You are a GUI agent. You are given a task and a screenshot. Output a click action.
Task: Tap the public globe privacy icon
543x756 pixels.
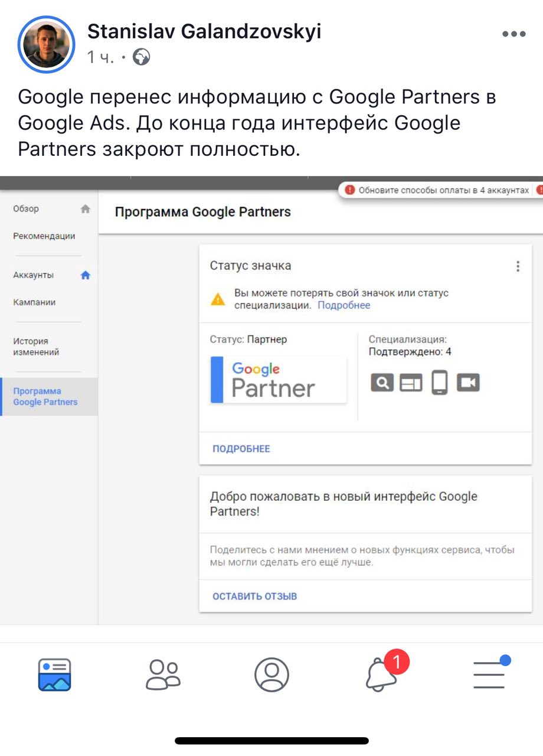click(142, 57)
